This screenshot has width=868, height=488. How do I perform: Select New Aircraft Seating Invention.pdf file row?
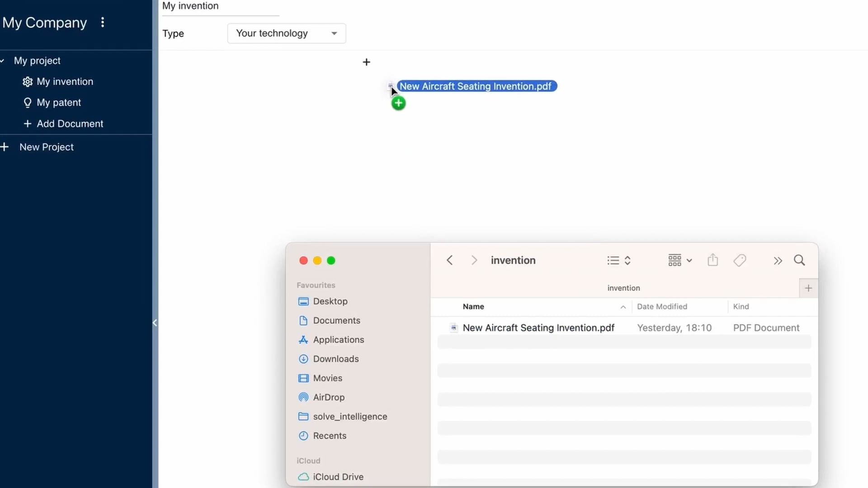pos(538,328)
